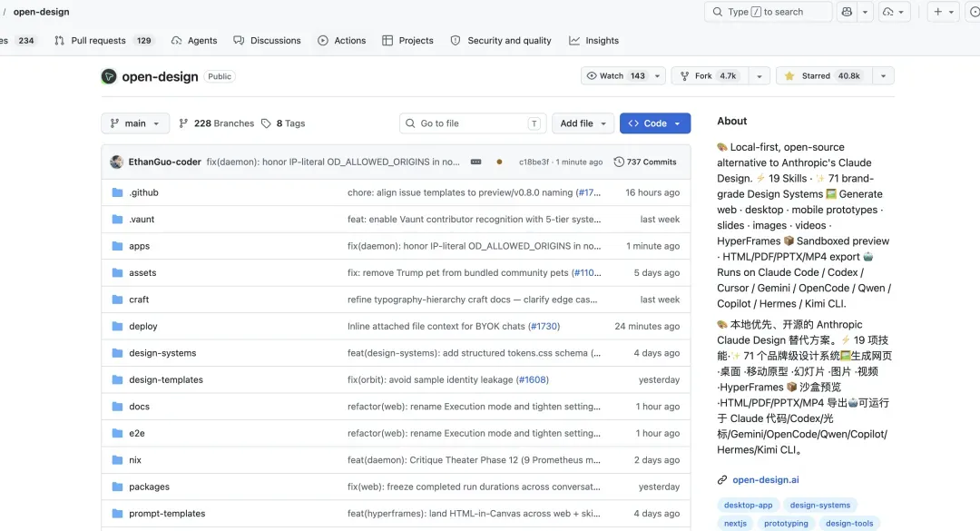980x531 pixels.
Task: Open the e2e folder
Action: 137,433
